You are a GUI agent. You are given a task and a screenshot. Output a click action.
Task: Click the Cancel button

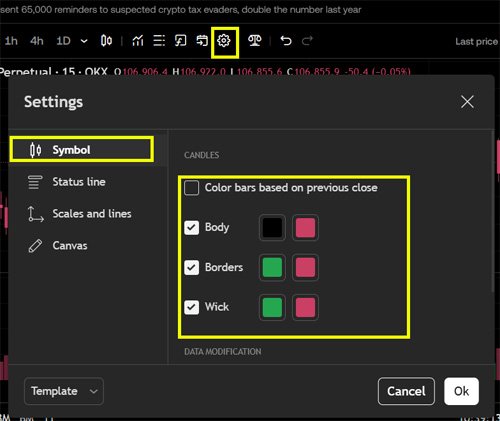[x=406, y=391]
